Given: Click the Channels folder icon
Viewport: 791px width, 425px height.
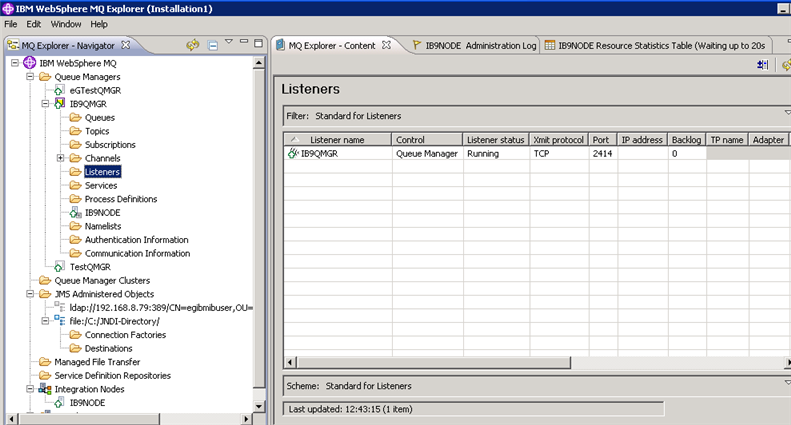Looking at the screenshot, I should click(75, 158).
